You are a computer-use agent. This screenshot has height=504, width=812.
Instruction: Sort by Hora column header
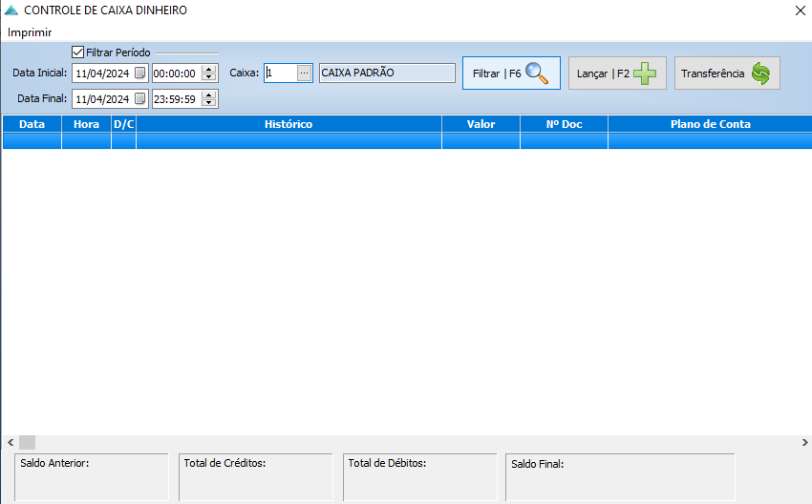click(x=87, y=124)
